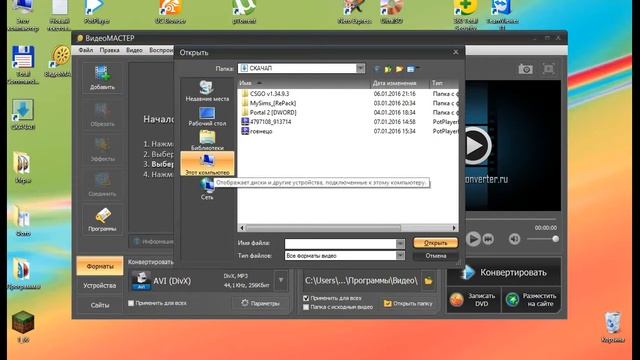Open Сеть network location

[x=207, y=189]
